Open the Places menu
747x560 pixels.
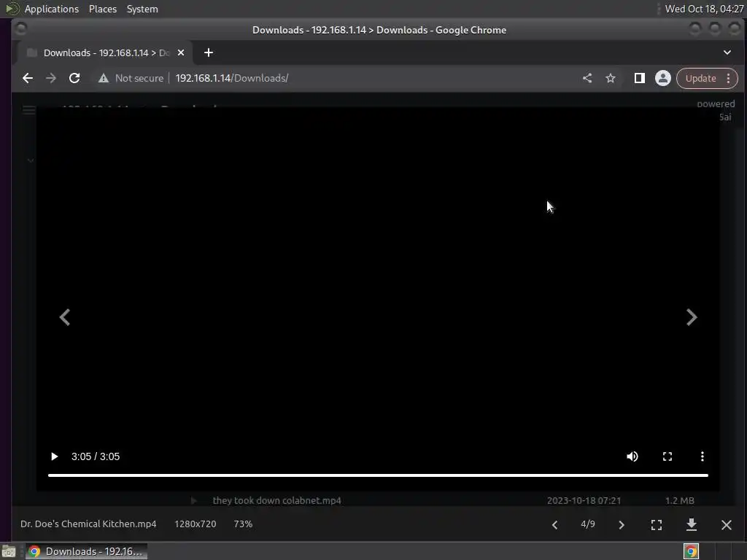(x=103, y=9)
